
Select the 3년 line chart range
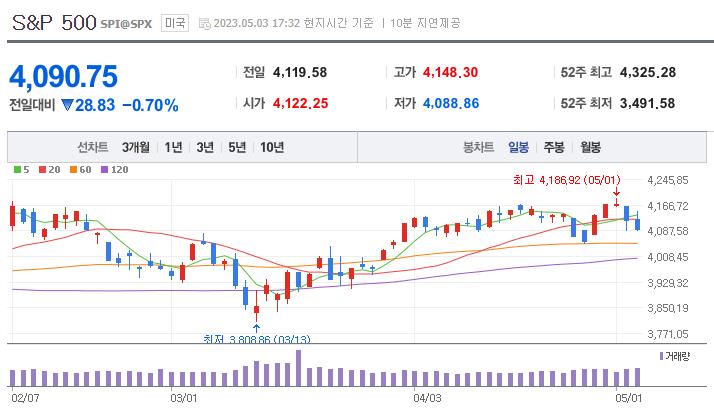[x=205, y=147]
